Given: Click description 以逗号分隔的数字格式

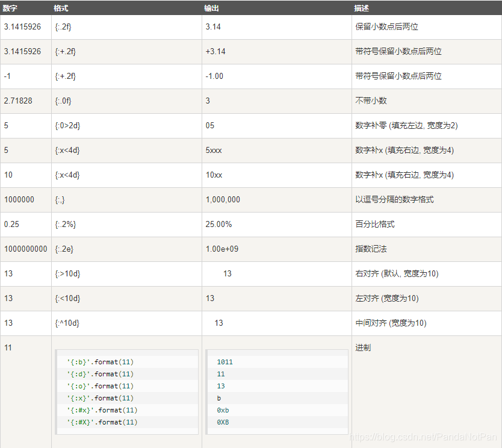Looking at the screenshot, I should [394, 199].
